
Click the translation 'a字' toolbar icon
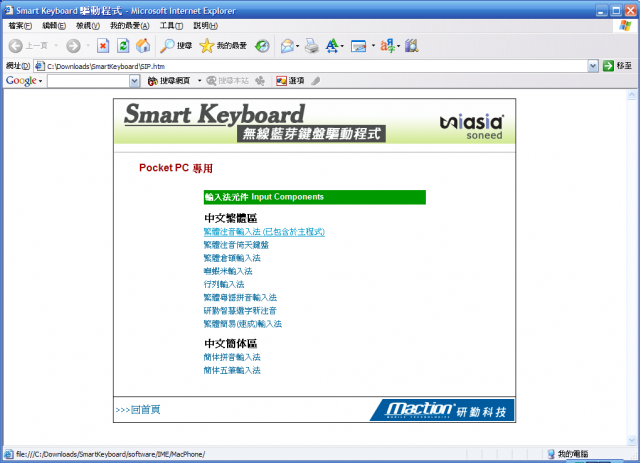387,46
